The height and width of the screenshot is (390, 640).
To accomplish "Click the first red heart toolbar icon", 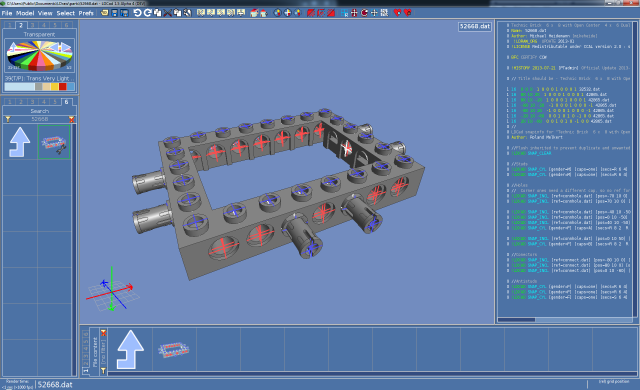I will click(x=397, y=13).
